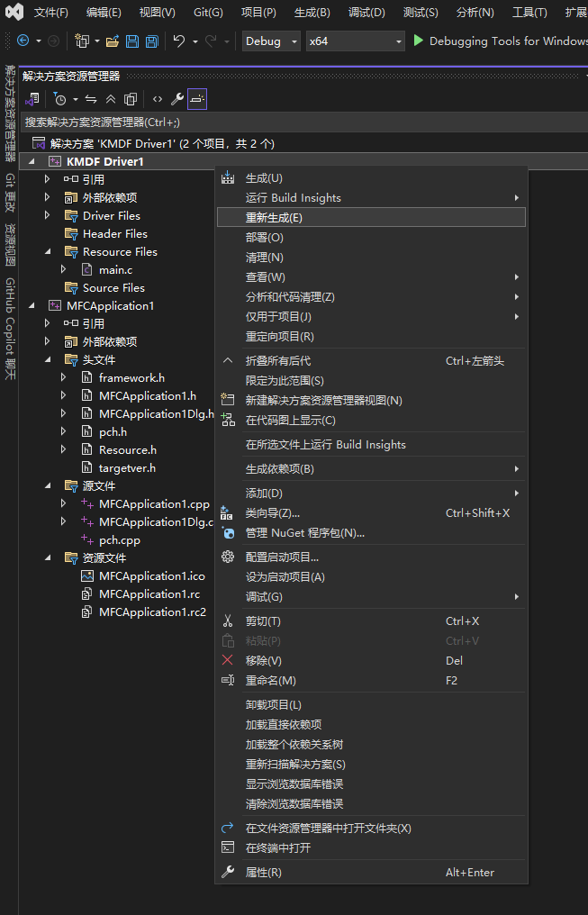Click the Solution Explorer search box

click(x=303, y=122)
